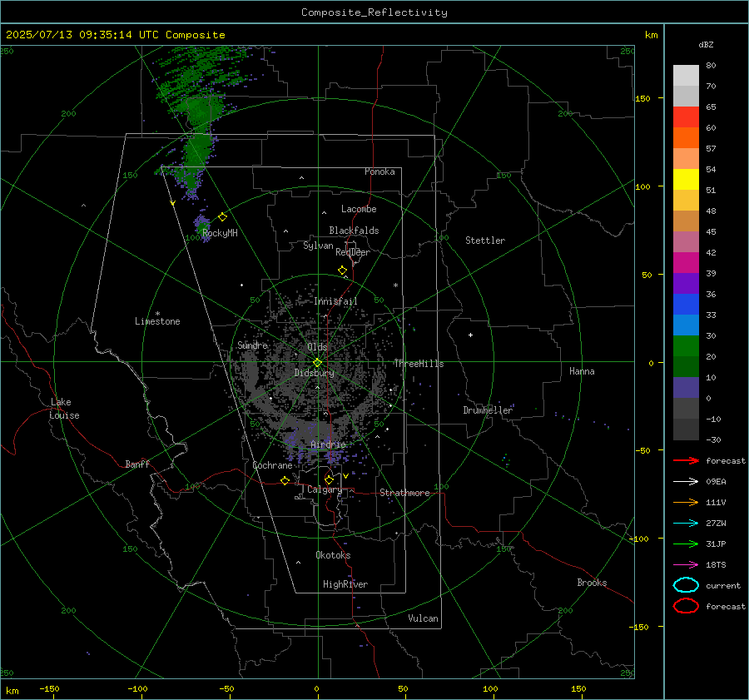Screen dimensions: 749x700
Task: Select the light blue 33 dBZ swatch
Action: pyautogui.click(x=686, y=325)
